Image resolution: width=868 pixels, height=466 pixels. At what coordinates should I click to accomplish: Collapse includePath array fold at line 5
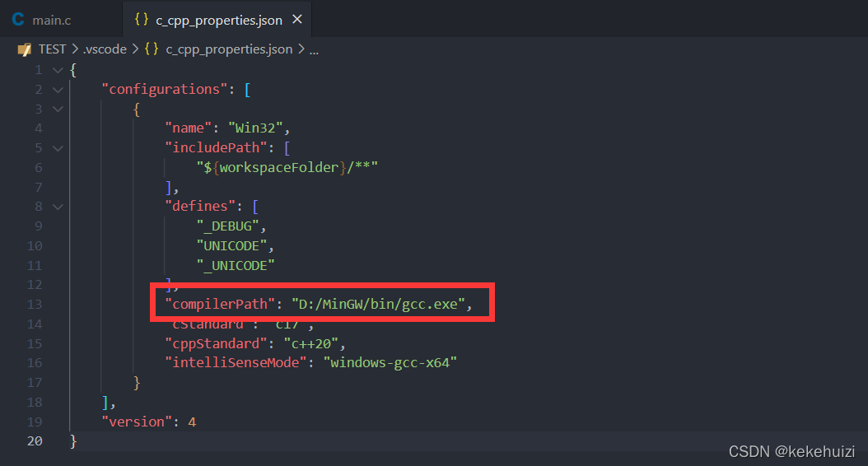click(x=58, y=148)
